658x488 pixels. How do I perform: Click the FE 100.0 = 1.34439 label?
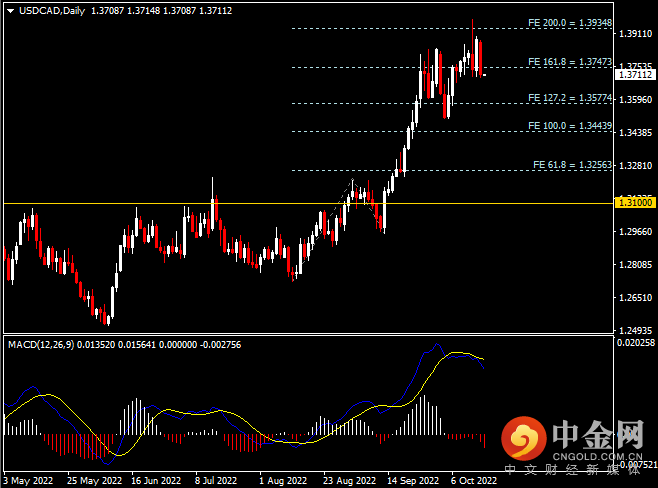tap(570, 125)
